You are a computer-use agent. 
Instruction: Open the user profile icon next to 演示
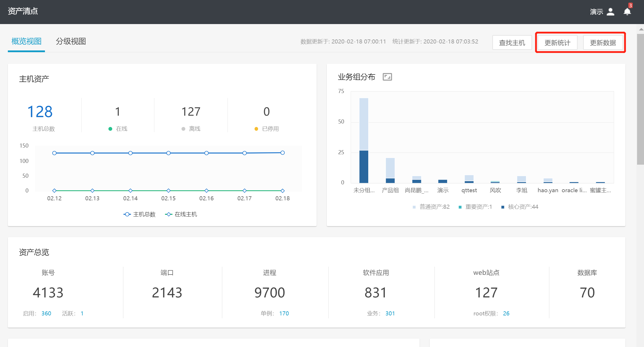point(610,12)
